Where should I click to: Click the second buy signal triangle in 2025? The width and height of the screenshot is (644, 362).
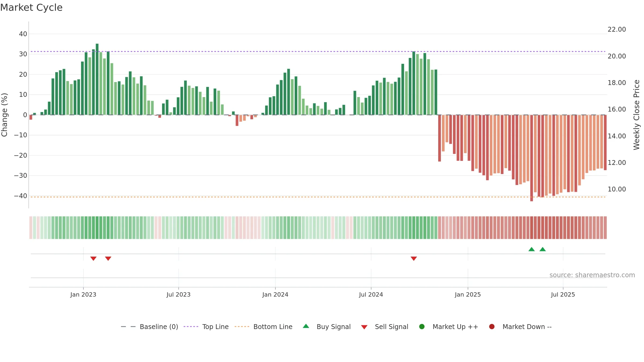click(543, 249)
